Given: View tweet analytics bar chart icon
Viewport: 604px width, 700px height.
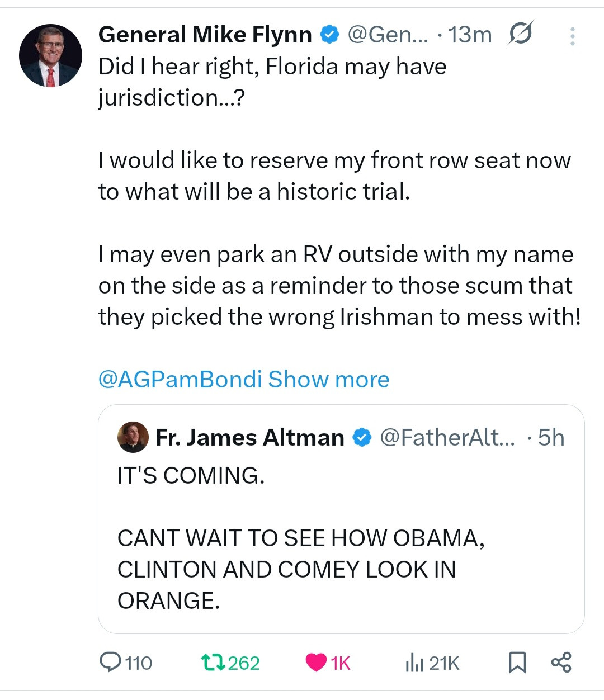Looking at the screenshot, I should 414,663.
